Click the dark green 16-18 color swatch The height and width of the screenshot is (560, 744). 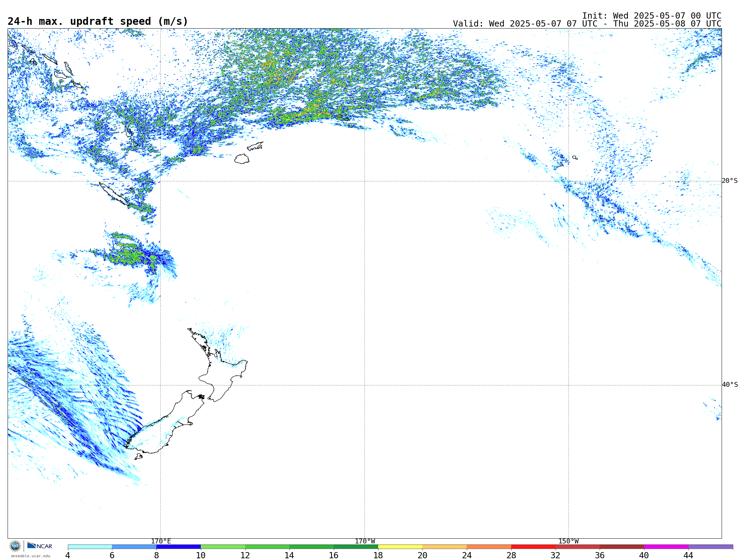point(356,547)
